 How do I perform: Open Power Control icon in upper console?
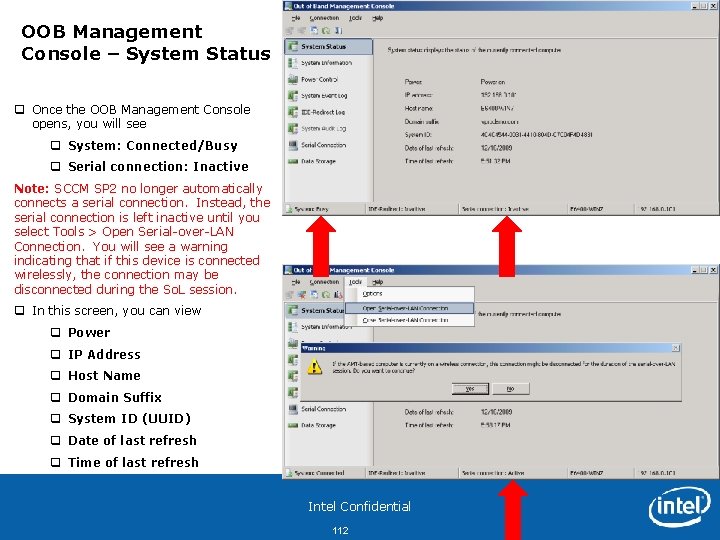(292, 79)
